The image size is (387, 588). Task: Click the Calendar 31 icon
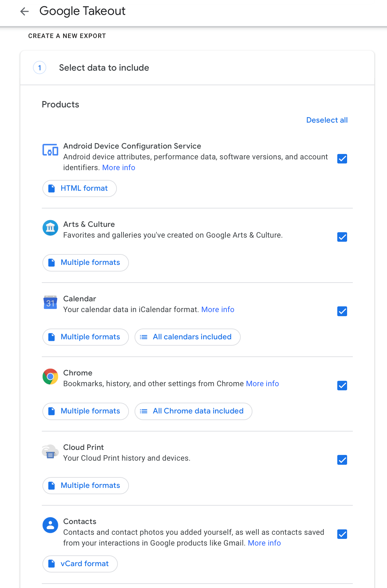tap(50, 303)
